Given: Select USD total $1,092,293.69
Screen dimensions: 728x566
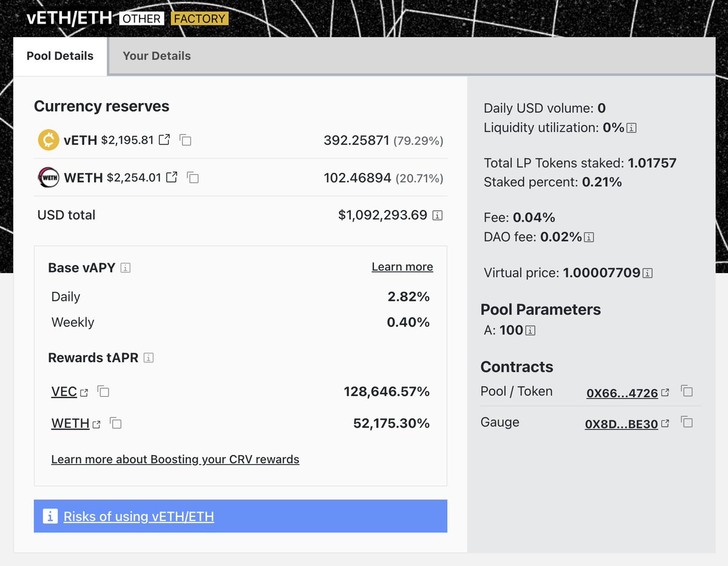Looking at the screenshot, I should (x=383, y=215).
